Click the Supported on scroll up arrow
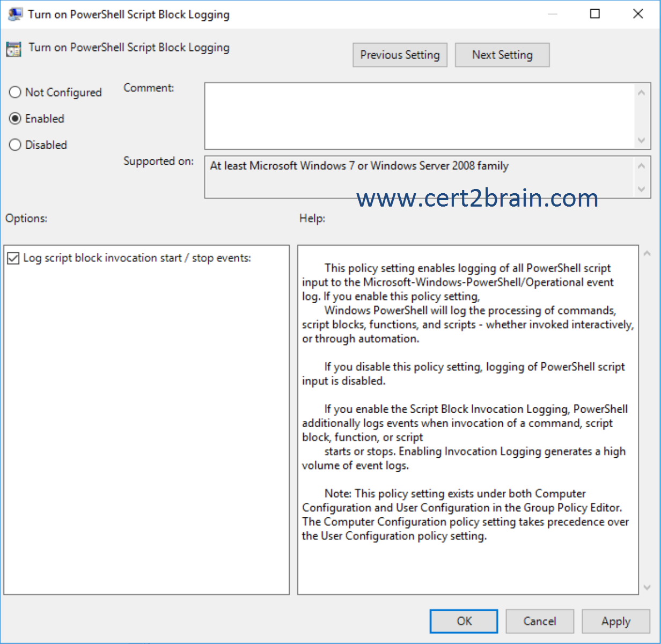The image size is (661, 644). (x=642, y=165)
